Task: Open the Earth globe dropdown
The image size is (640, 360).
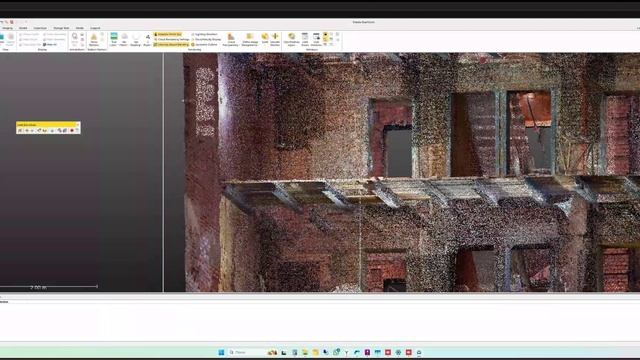Action: pyautogui.click(x=265, y=40)
